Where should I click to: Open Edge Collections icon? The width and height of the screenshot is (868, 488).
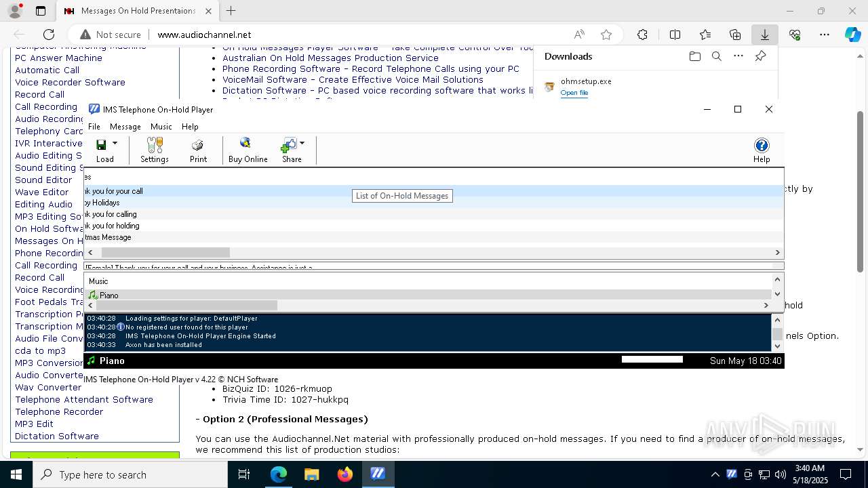(735, 35)
